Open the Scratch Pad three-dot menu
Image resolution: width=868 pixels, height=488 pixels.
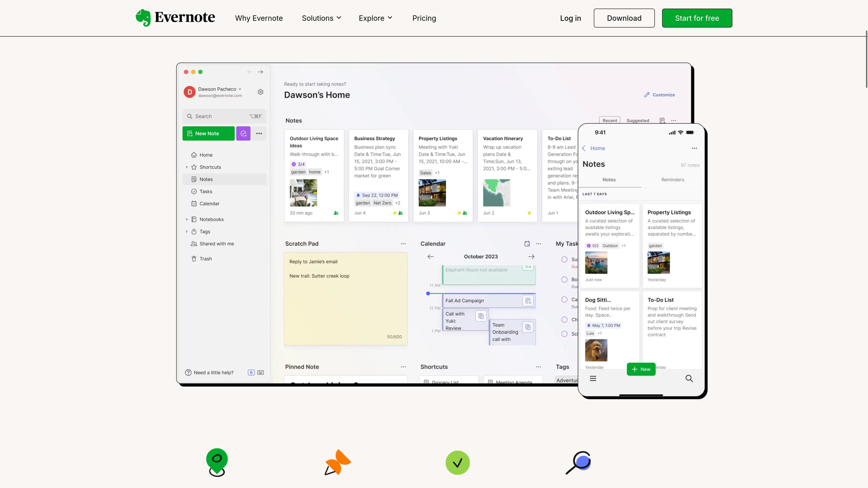point(403,244)
